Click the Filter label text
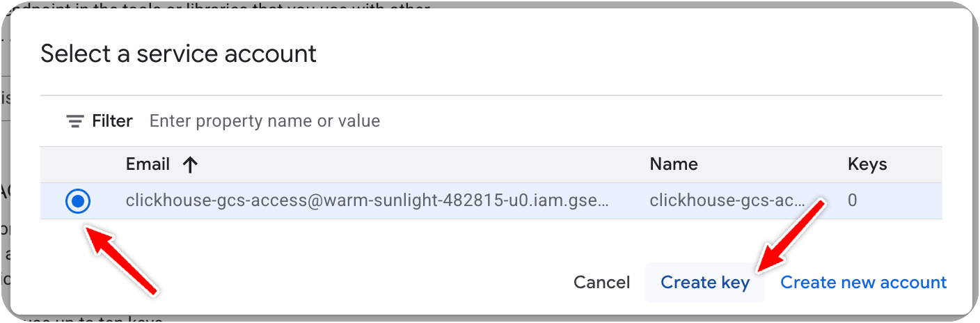 pos(112,121)
